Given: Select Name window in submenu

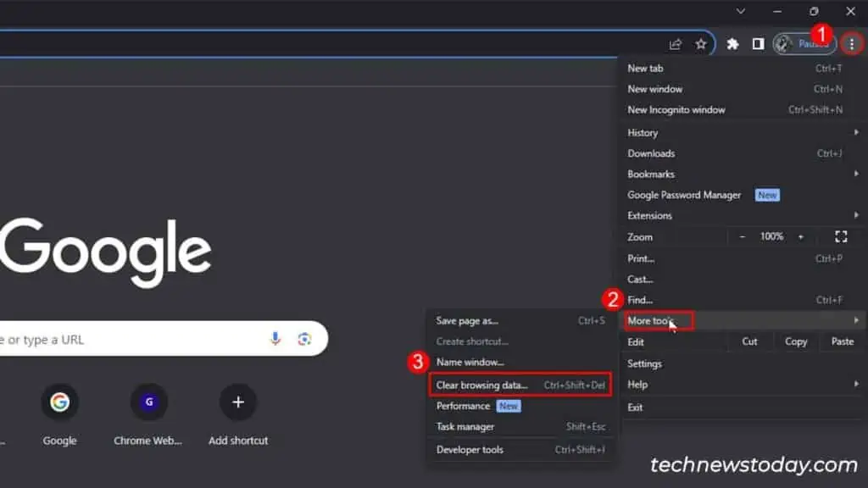Looking at the screenshot, I should click(x=520, y=363).
